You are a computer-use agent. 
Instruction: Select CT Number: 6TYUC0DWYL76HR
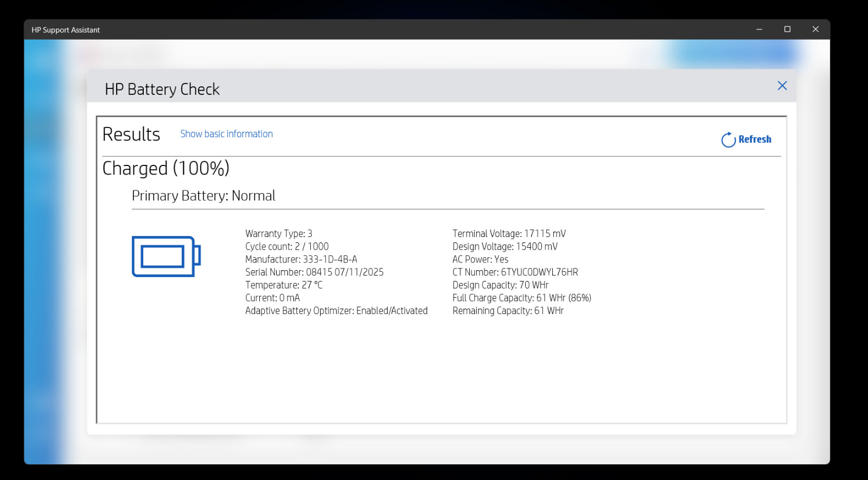pyautogui.click(x=515, y=272)
